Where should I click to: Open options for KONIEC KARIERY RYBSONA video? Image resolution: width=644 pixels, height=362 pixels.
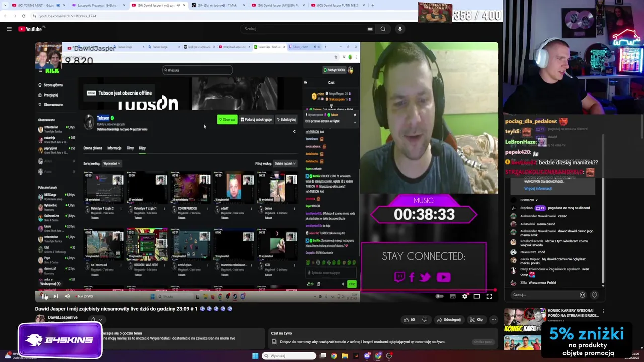[603, 312]
